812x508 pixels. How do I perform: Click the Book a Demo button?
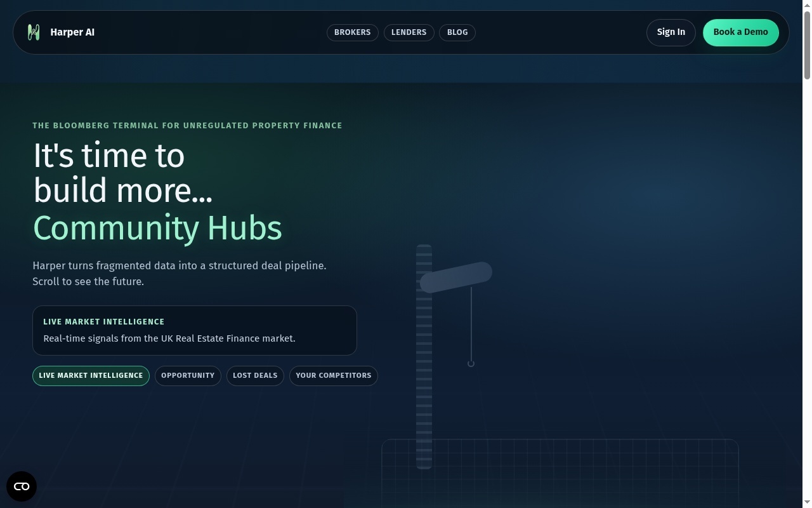tap(741, 32)
